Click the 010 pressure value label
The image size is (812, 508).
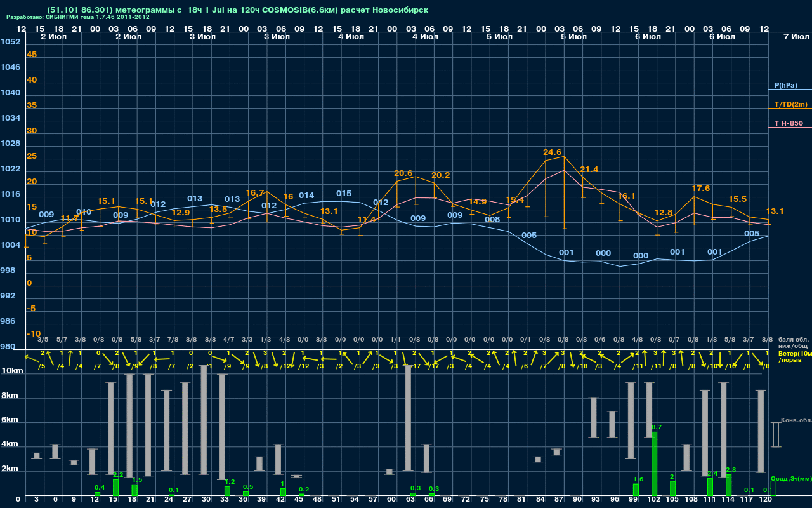(84, 212)
